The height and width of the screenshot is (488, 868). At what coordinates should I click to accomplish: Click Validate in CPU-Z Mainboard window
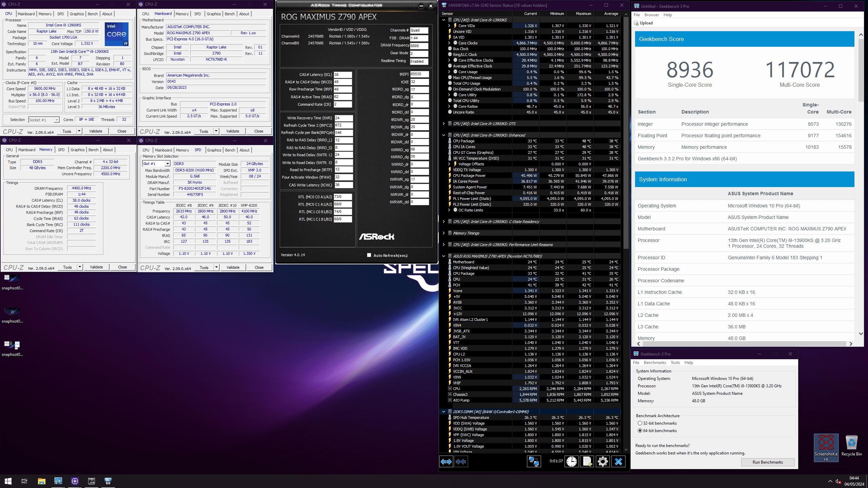(233, 131)
